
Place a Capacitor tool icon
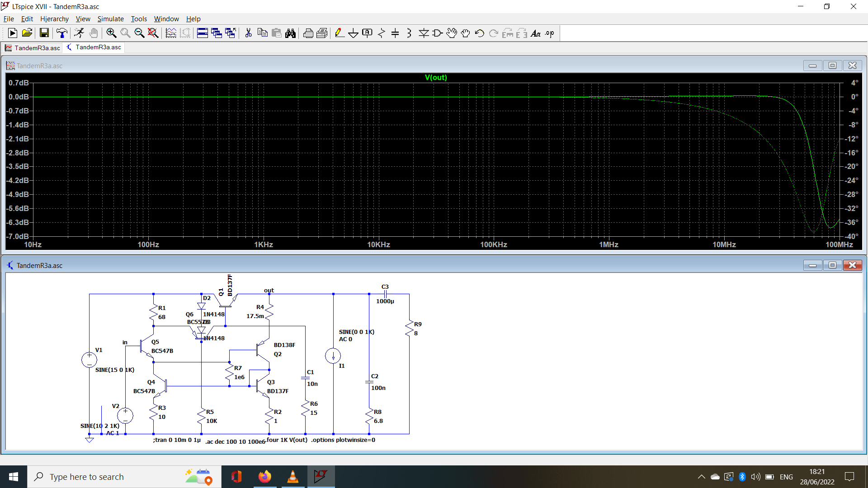point(395,33)
